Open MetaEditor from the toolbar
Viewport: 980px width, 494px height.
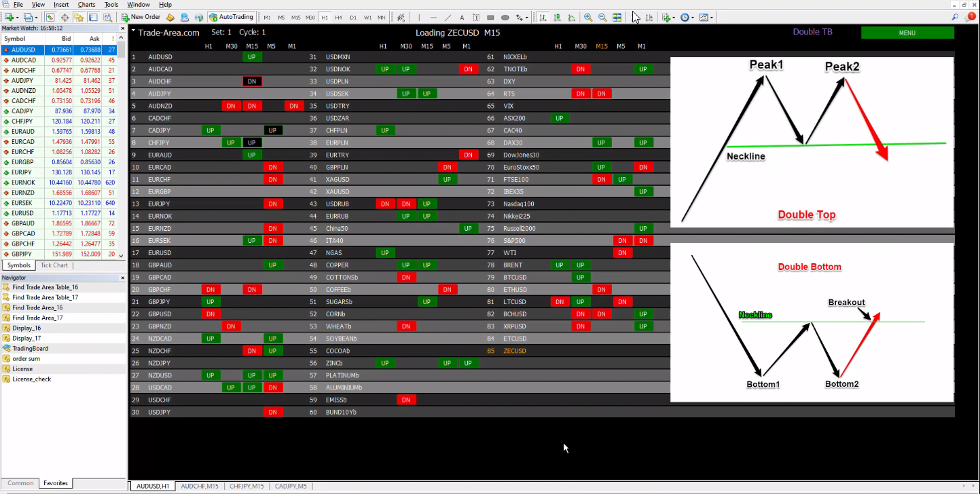point(170,17)
